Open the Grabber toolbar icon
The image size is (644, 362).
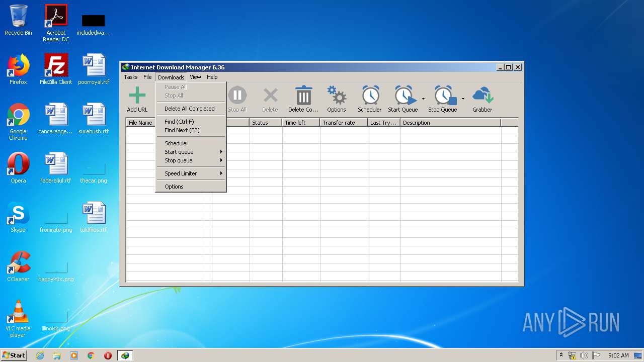pos(482,99)
